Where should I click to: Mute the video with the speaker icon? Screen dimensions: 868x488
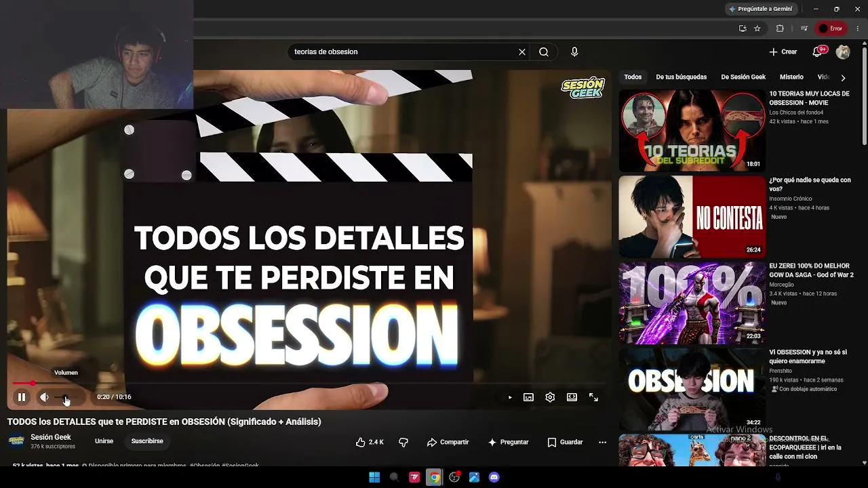44,397
